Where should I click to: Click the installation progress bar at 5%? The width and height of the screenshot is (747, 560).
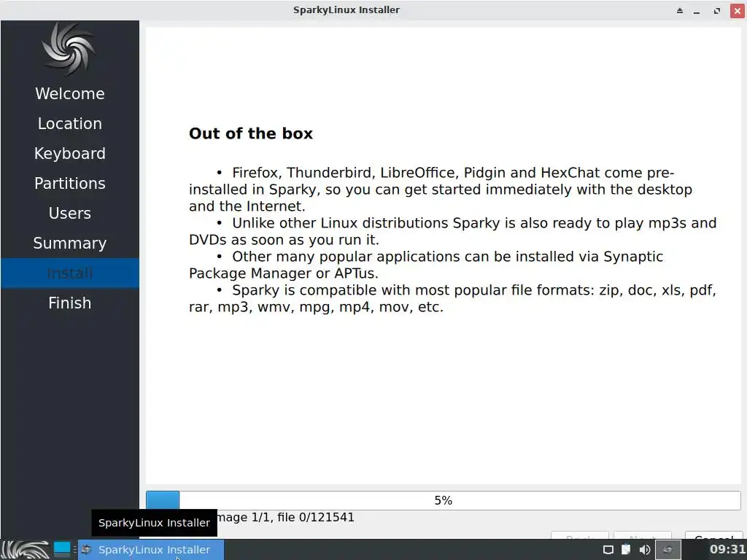(x=443, y=500)
